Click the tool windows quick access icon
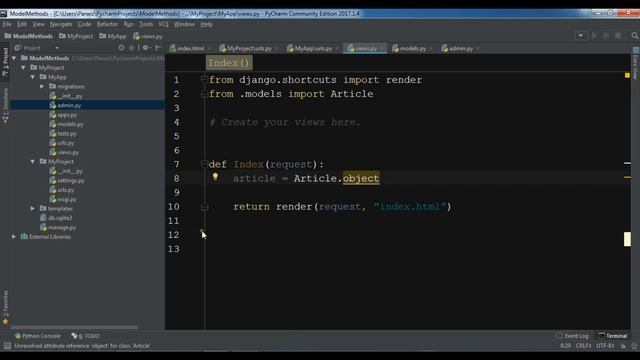The width and height of the screenshot is (640, 360). point(7,346)
